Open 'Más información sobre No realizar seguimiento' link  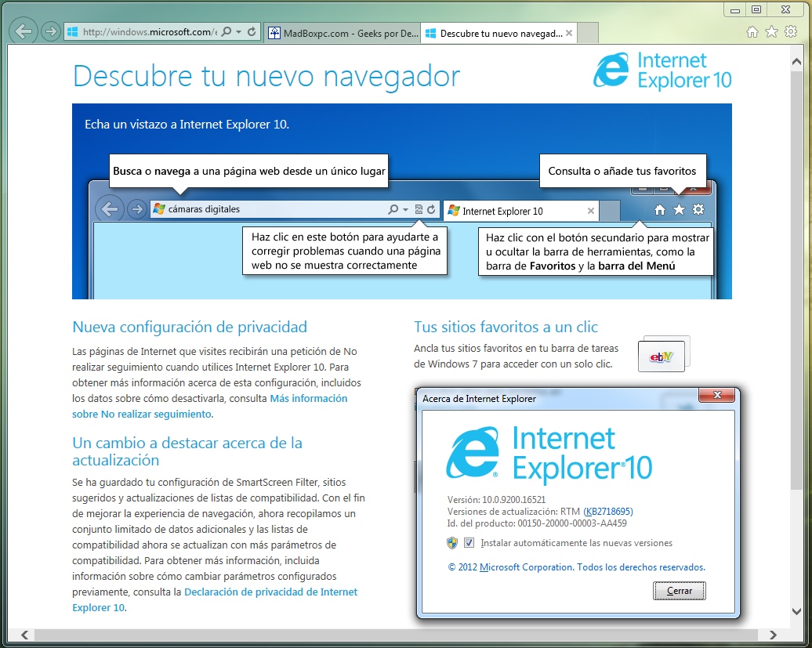[210, 407]
